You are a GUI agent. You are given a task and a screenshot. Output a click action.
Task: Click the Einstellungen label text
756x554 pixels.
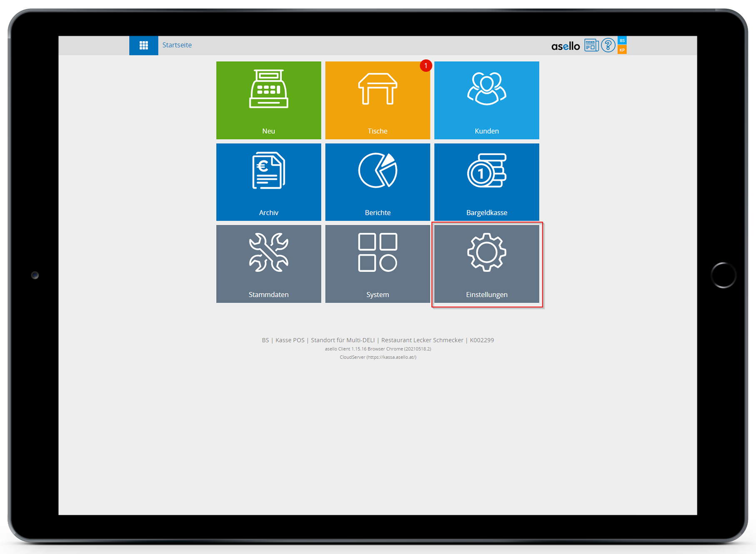click(487, 295)
